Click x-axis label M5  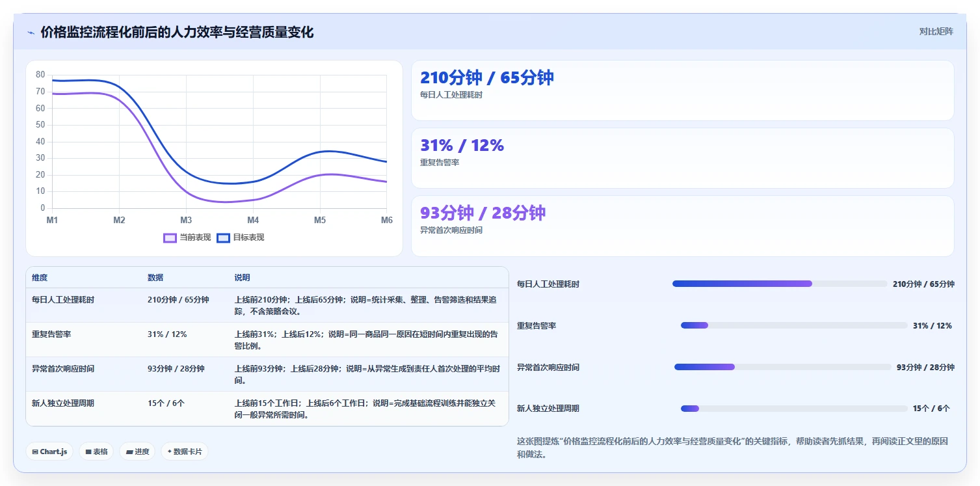[x=320, y=221]
